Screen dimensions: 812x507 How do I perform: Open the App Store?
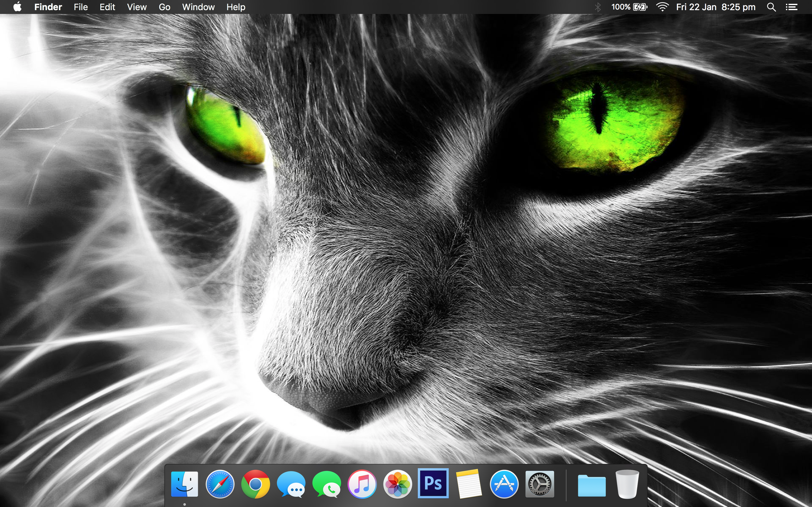coord(504,484)
